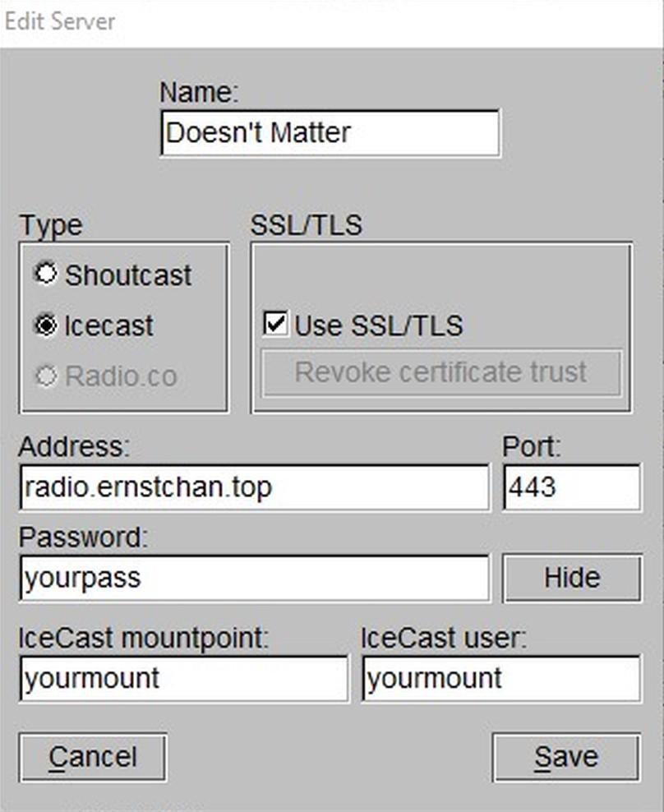The height and width of the screenshot is (812, 664).
Task: Click the IceCast user field
Action: coord(501,678)
